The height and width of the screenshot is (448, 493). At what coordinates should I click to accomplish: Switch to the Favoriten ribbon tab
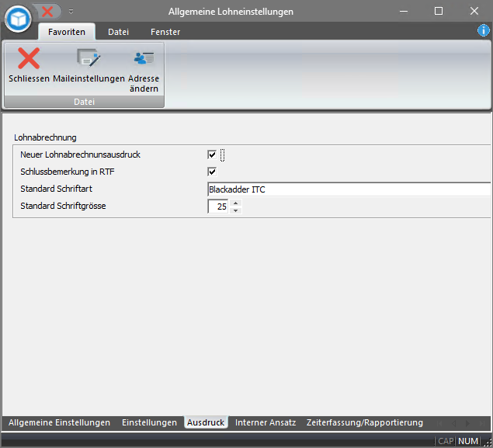67,32
